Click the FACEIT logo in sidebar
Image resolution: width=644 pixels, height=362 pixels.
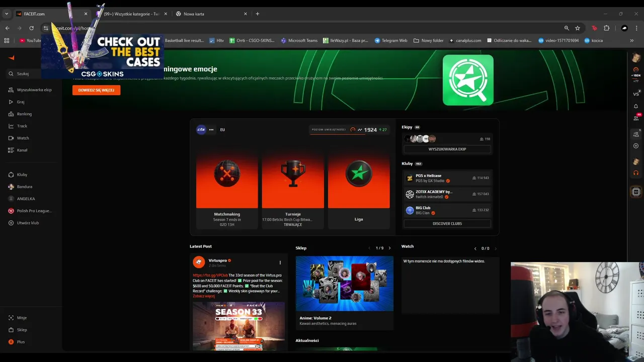[x=11, y=58]
